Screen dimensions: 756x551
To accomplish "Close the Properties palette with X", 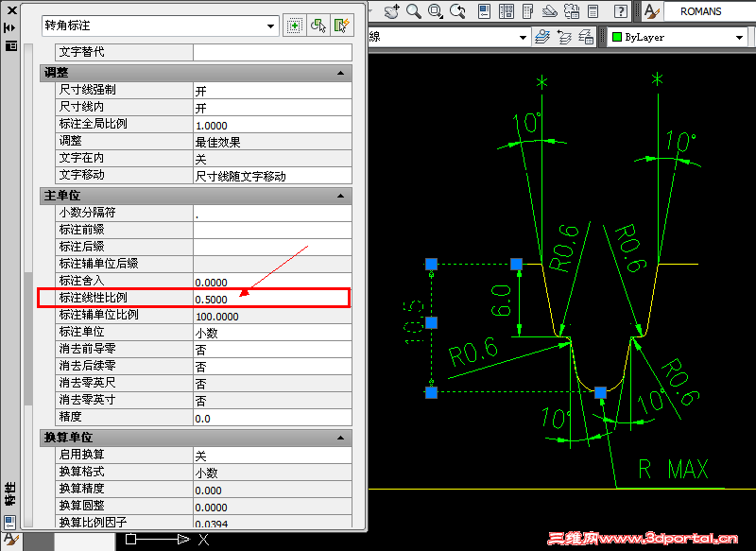I will coord(11,10).
